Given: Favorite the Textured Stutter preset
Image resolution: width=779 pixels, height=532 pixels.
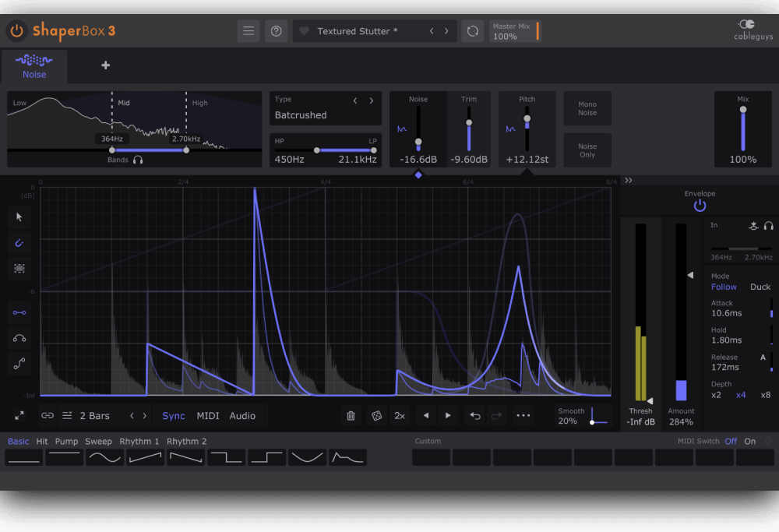Looking at the screenshot, I should [305, 31].
